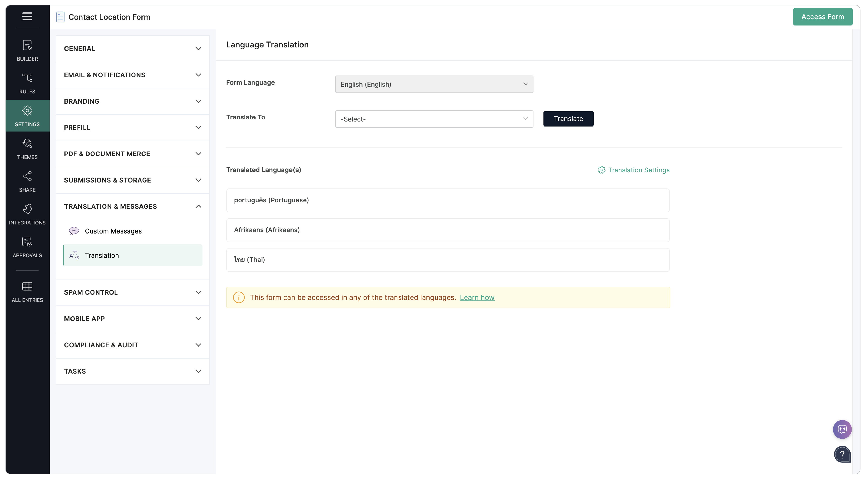868x482 pixels.
Task: Open the Form Language dropdown
Action: point(434,84)
